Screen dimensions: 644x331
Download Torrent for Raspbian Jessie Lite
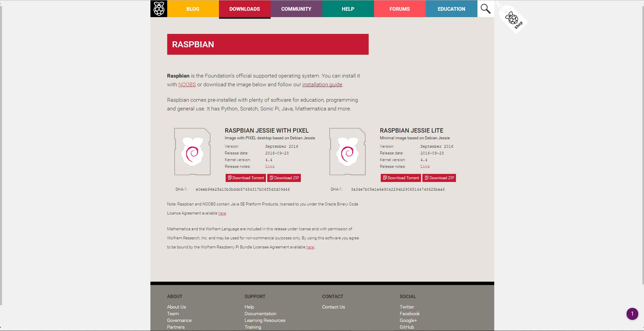pos(401,178)
